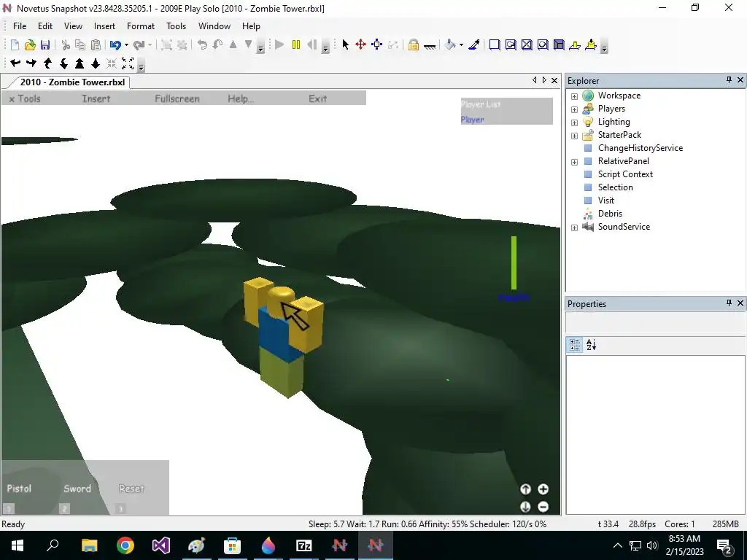Image resolution: width=747 pixels, height=560 pixels.
Task: Choose the Glue surface tool
Action: 511,44
